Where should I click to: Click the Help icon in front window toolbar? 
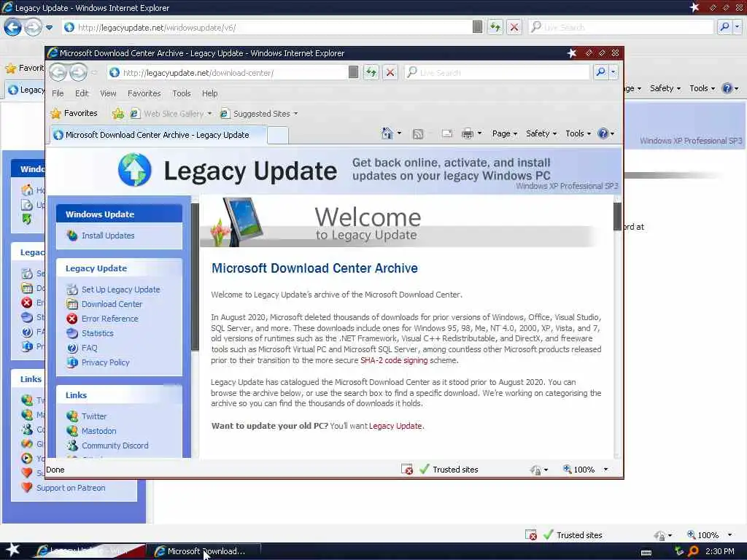pyautogui.click(x=603, y=134)
